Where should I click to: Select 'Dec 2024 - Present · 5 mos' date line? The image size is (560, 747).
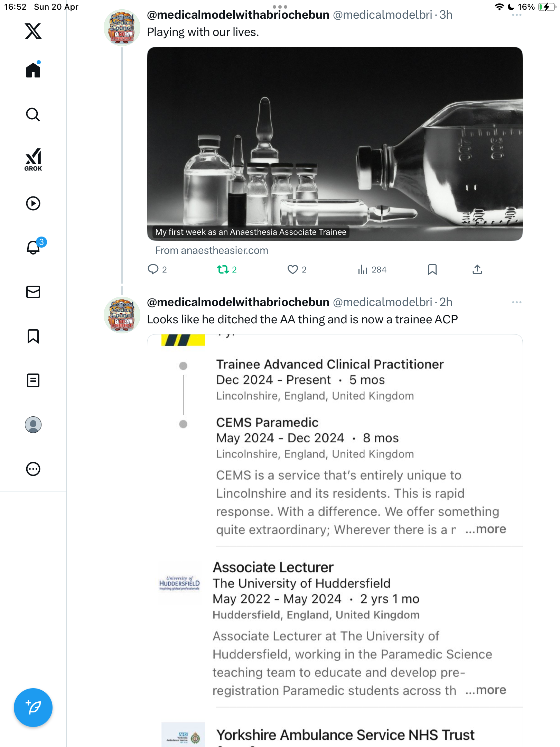300,380
